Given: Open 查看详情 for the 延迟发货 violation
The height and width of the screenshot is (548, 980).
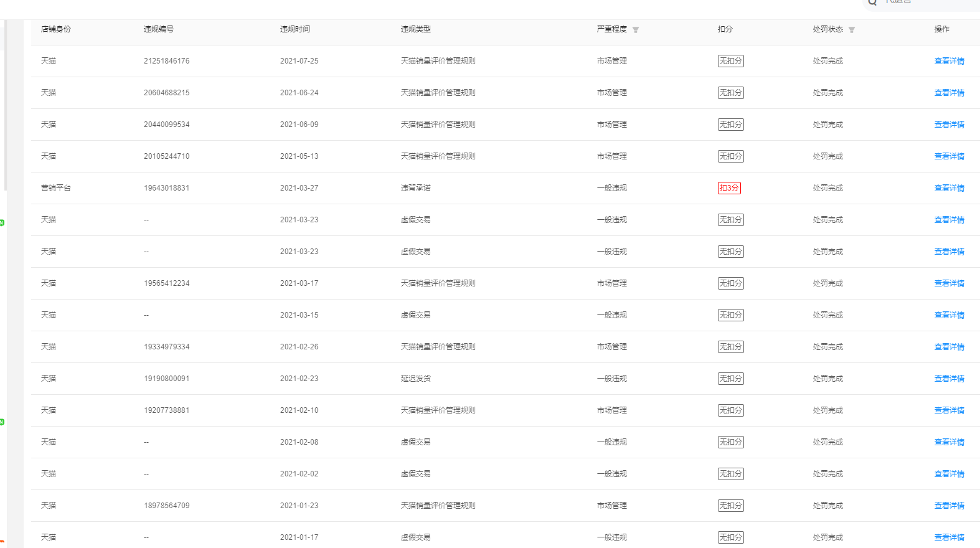Looking at the screenshot, I should click(x=949, y=379).
